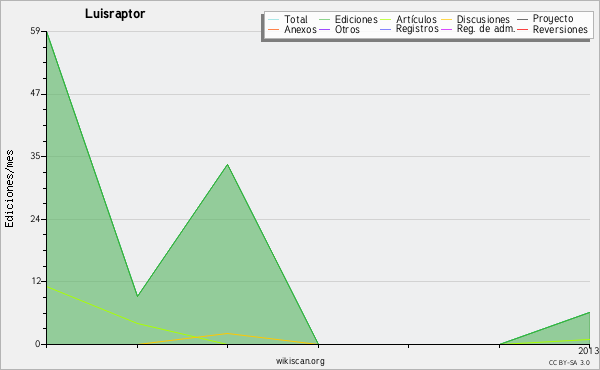Viewport: 600px width, 370px height.
Task: Click the y-axis value 47
Action: tap(35, 94)
